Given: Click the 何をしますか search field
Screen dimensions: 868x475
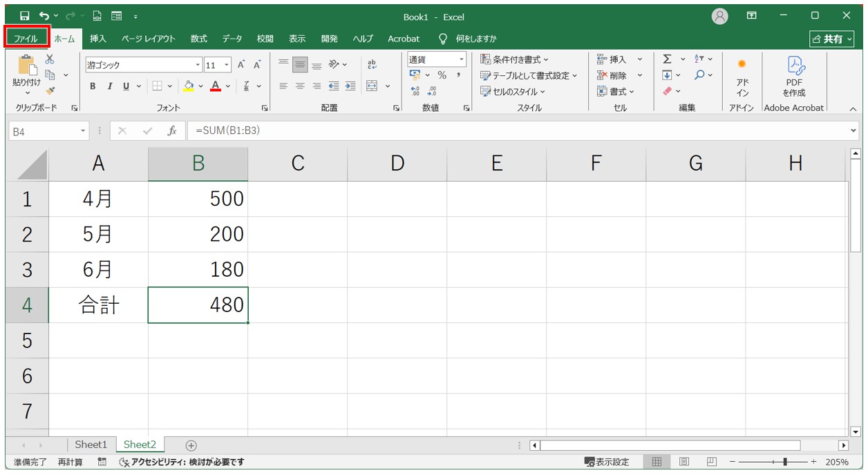Looking at the screenshot, I should [x=469, y=39].
